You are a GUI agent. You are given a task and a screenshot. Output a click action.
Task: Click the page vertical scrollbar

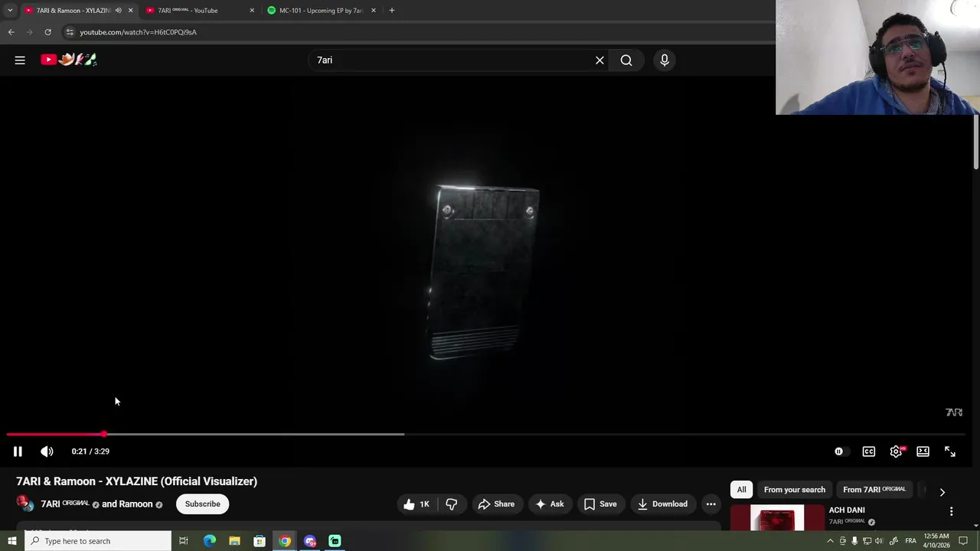pos(976,142)
